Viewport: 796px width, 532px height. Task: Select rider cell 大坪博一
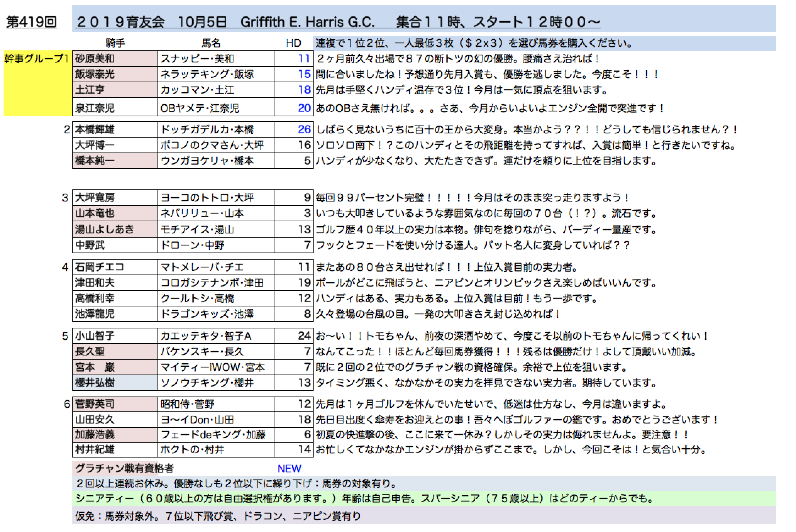[115, 145]
